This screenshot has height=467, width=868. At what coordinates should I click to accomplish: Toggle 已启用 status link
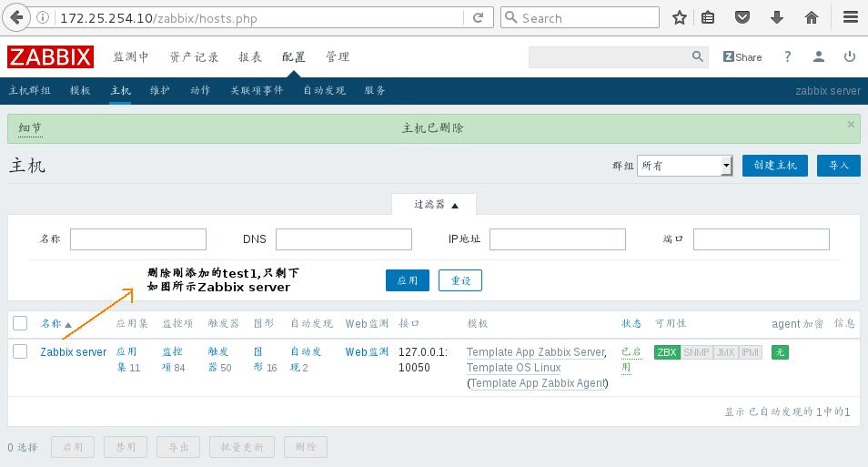[x=631, y=360]
